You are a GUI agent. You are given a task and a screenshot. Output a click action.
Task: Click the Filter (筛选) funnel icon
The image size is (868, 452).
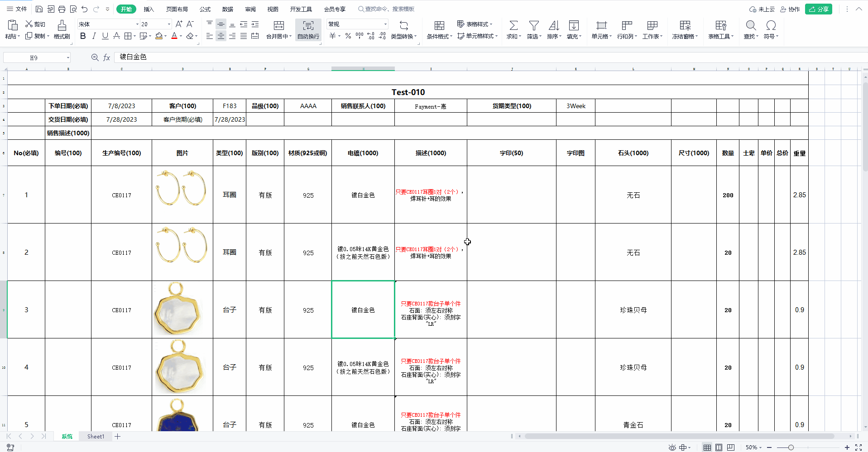[534, 26]
